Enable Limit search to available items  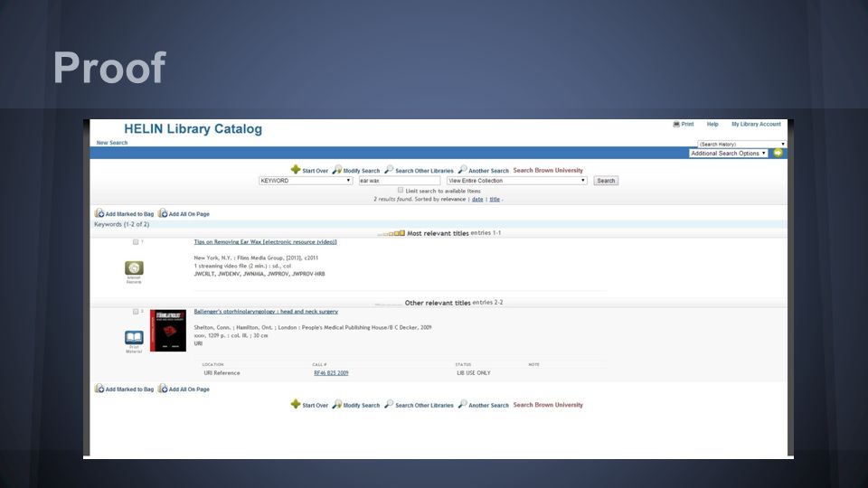coord(401,191)
